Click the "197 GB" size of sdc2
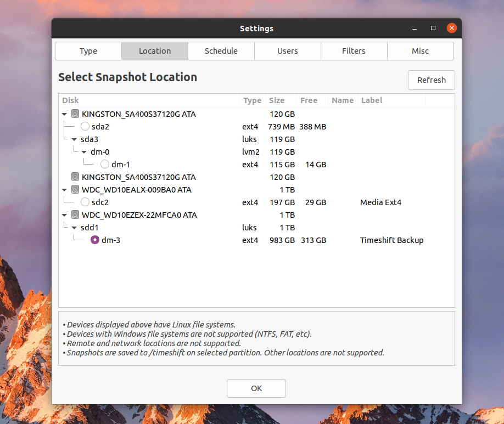504x424 pixels. coord(282,203)
